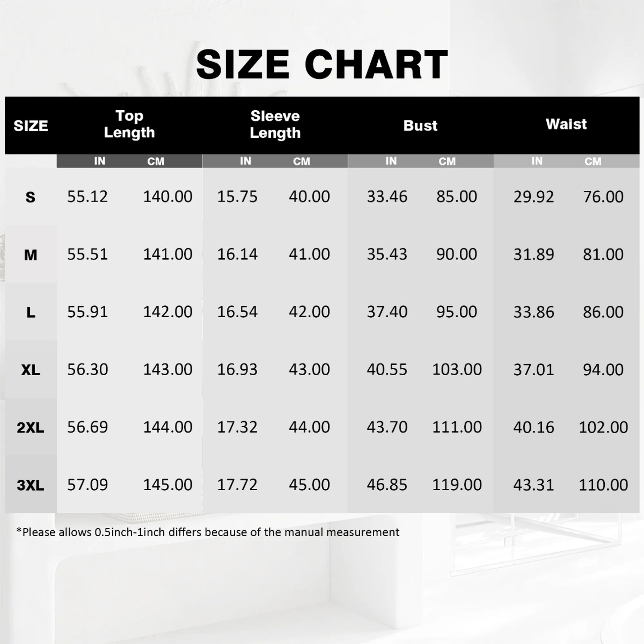This screenshot has width=644, height=644.
Task: Click the 103.00 bust value for XL
Action: point(457,370)
